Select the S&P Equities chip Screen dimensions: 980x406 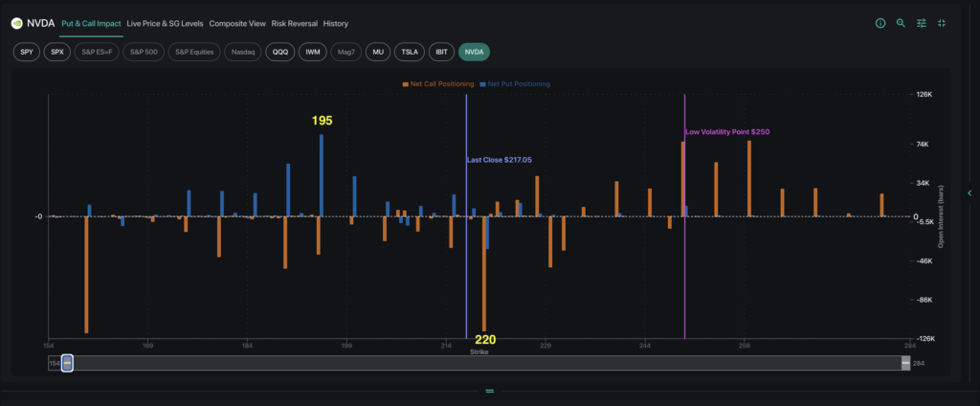tap(194, 52)
